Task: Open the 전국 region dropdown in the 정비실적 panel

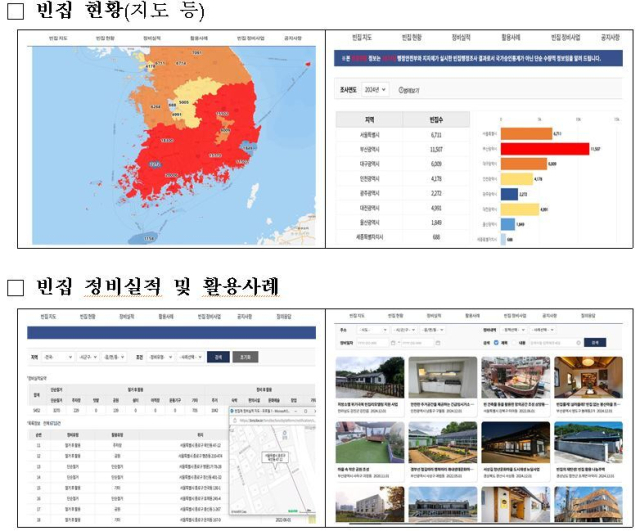Action: pyautogui.click(x=58, y=357)
